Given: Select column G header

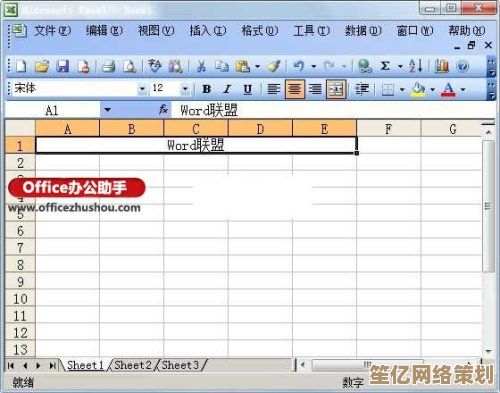Looking at the screenshot, I should pyautogui.click(x=452, y=129).
